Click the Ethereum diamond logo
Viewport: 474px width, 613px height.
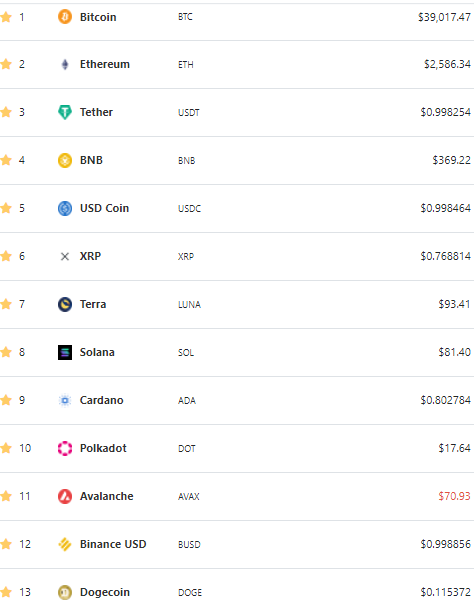point(65,64)
